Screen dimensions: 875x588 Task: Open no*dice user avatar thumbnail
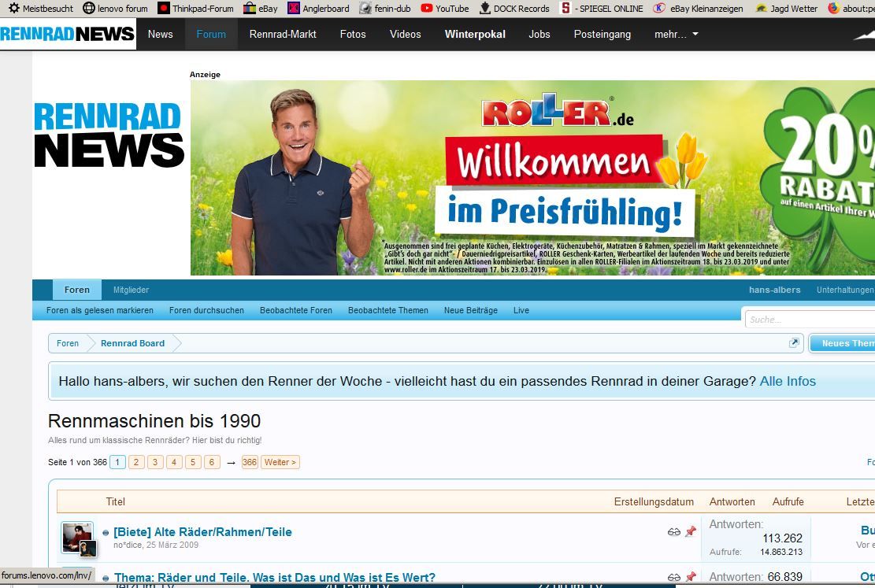[77, 537]
